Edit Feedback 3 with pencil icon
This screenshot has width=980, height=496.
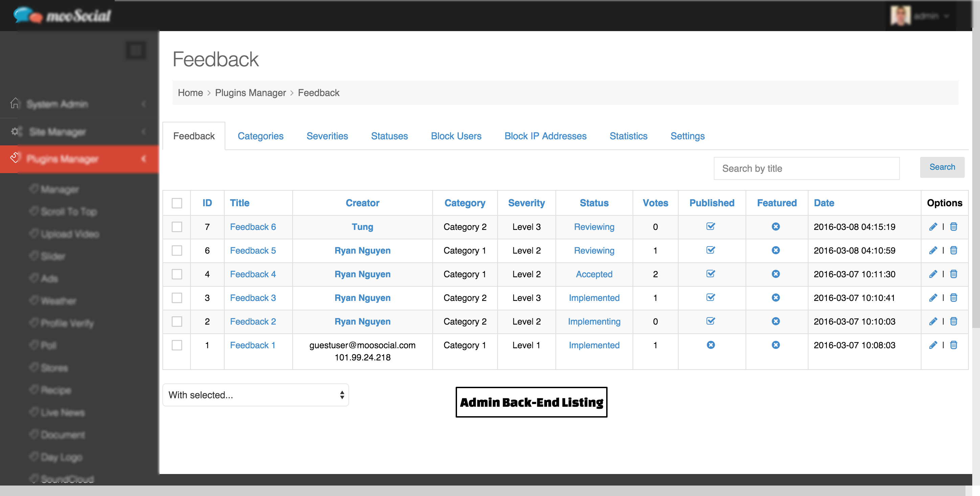click(x=933, y=298)
